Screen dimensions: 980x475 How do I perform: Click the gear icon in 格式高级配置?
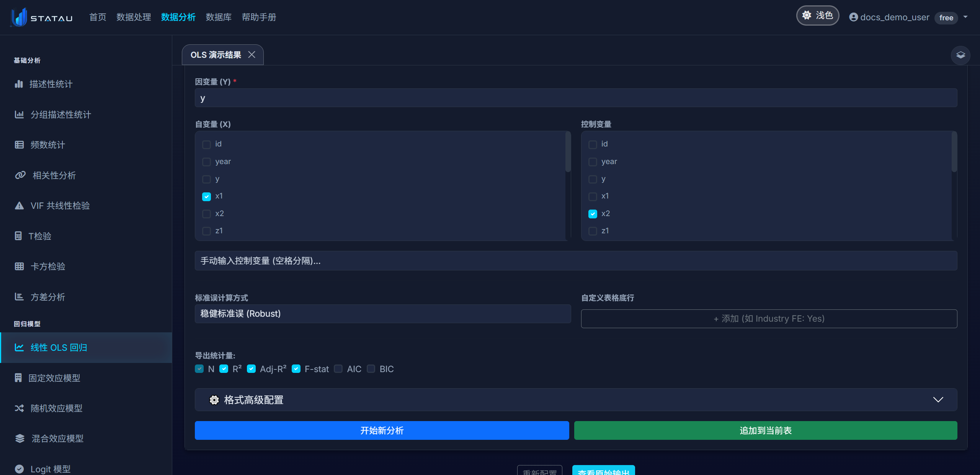point(214,400)
